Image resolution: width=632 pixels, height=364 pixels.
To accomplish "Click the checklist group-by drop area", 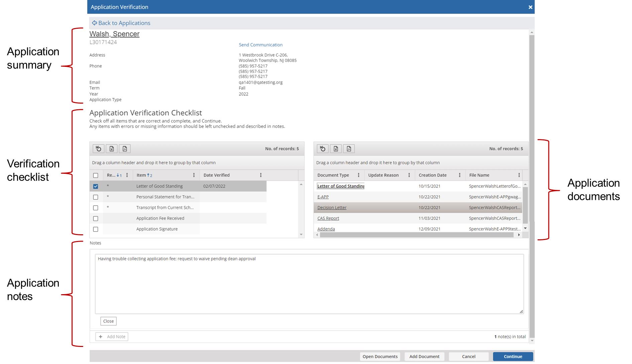I will tap(197, 163).
